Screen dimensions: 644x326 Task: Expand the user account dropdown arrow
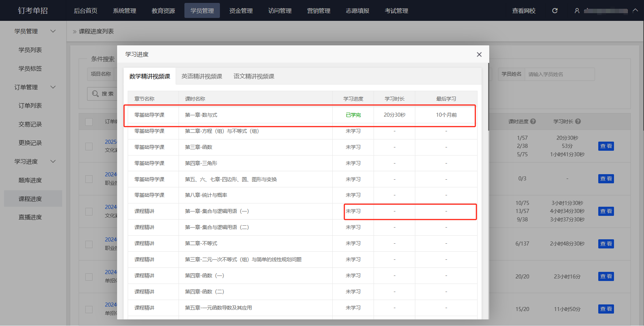636,10
